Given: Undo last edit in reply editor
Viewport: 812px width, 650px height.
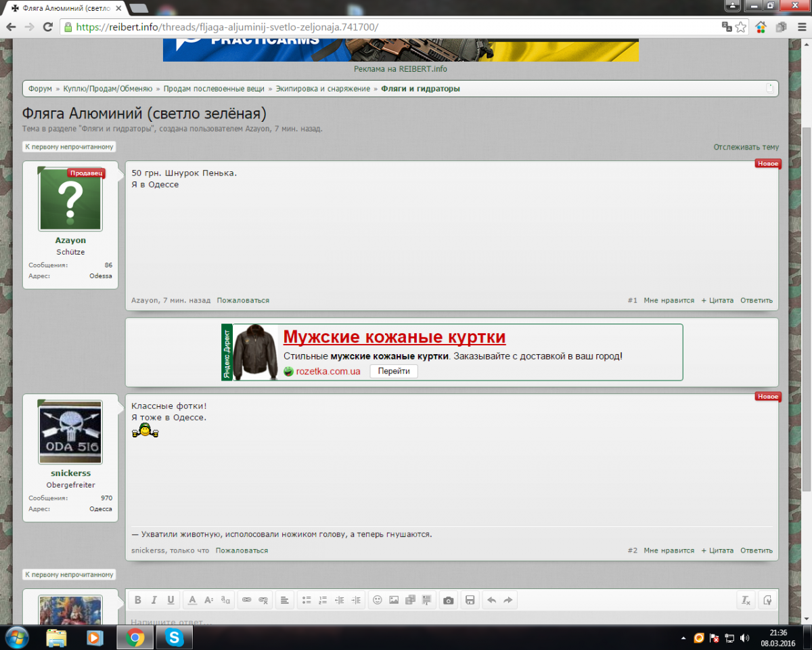Looking at the screenshot, I should 491,600.
